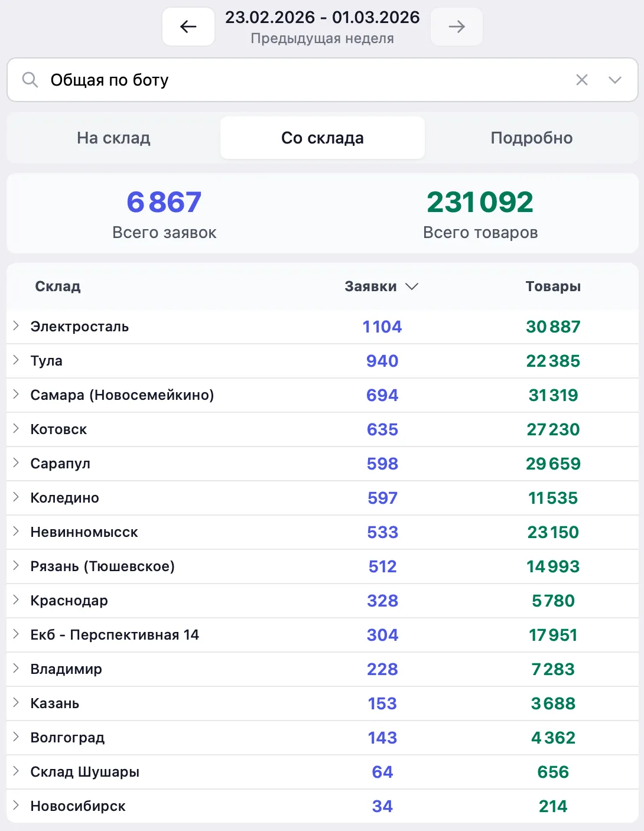Clear the search field with X icon
This screenshot has width=644, height=831.
[x=582, y=80]
